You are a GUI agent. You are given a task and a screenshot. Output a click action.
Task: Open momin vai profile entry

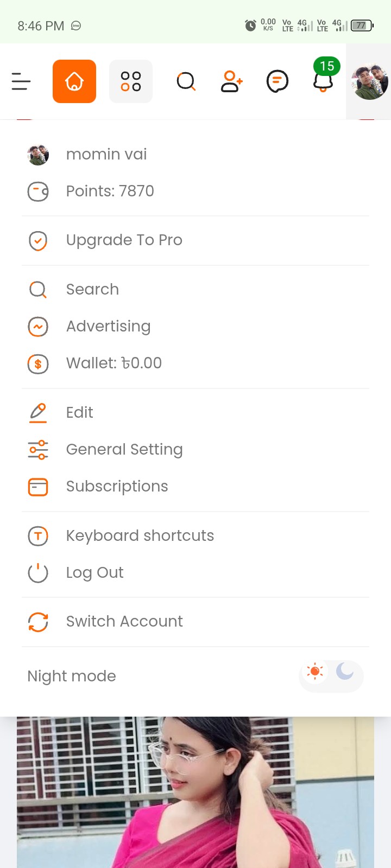coord(106,155)
